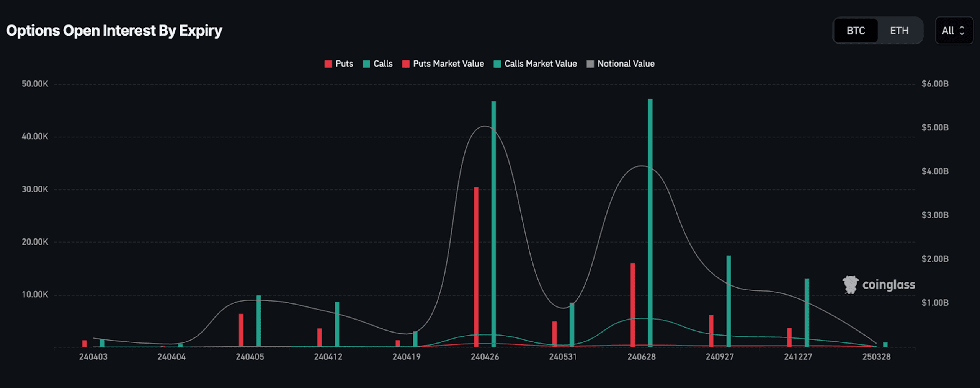Click the green Calls bar at 240405
This screenshot has height=388, width=980.
pos(258,321)
